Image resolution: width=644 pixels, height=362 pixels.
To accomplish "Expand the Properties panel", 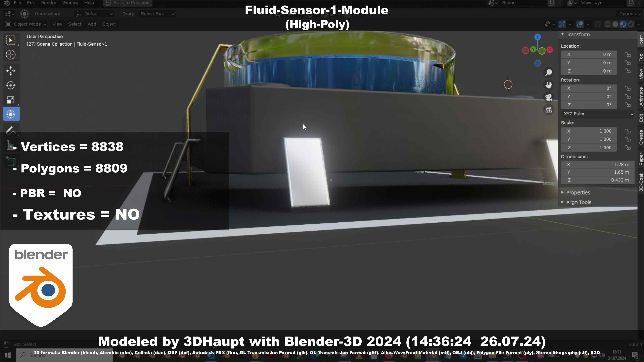I will coord(578,193).
